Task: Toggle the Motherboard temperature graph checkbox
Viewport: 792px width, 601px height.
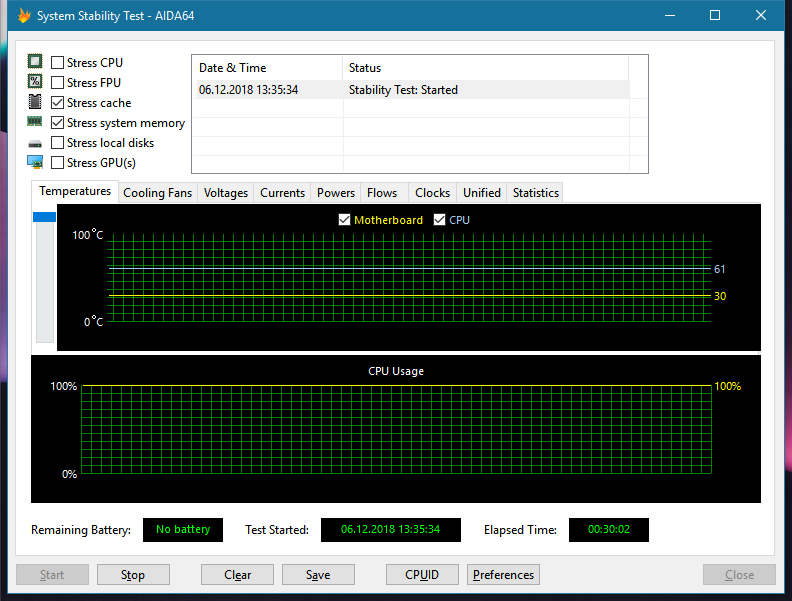Action: pos(344,220)
